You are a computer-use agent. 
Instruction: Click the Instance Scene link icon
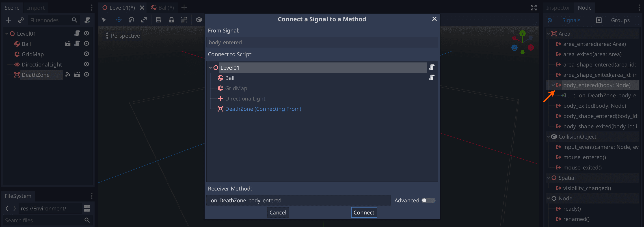tap(21, 20)
